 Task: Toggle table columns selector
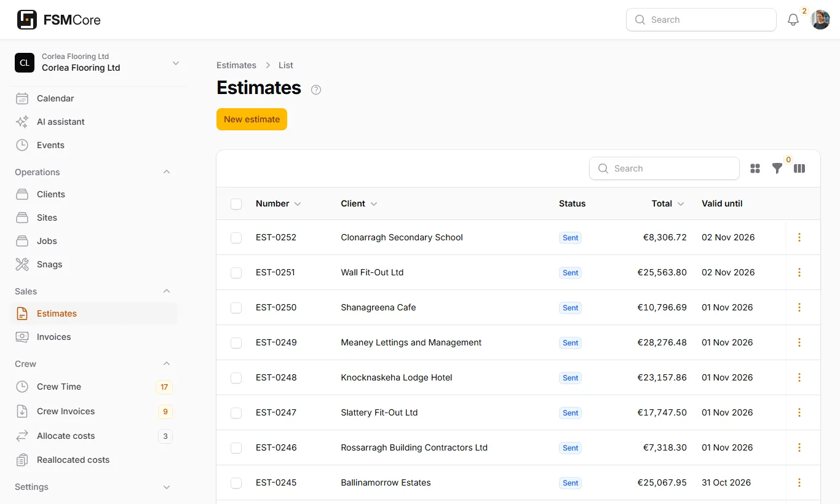[x=799, y=168]
